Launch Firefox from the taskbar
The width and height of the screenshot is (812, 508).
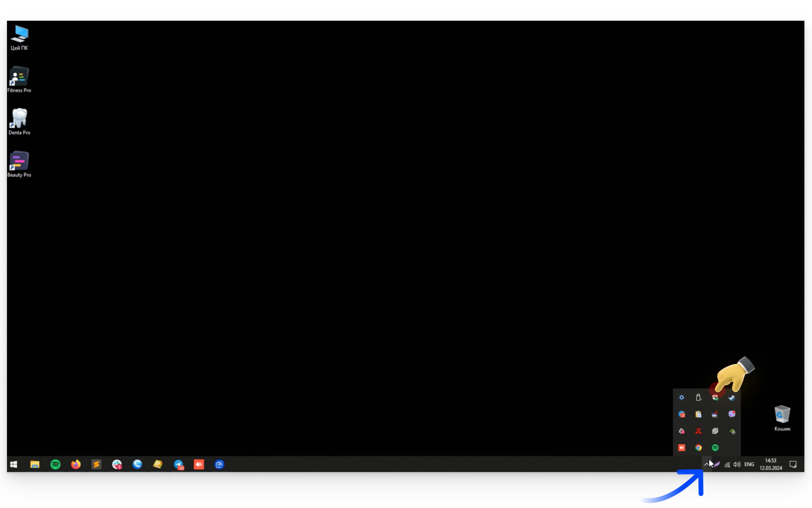click(76, 464)
